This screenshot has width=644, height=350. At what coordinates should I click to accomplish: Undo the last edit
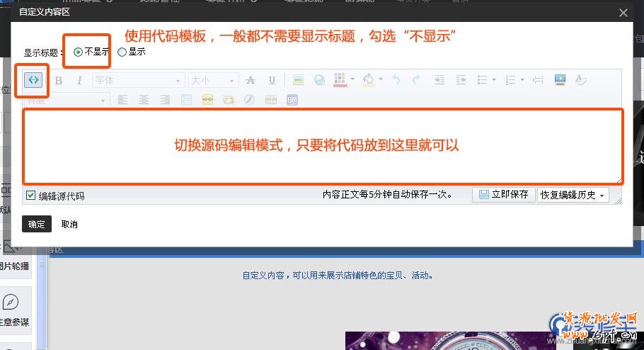click(x=396, y=80)
